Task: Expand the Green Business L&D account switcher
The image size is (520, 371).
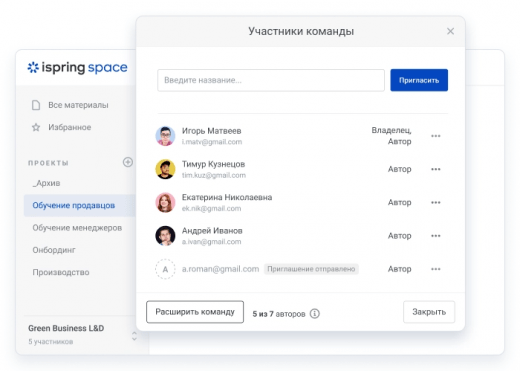Action: tap(134, 336)
